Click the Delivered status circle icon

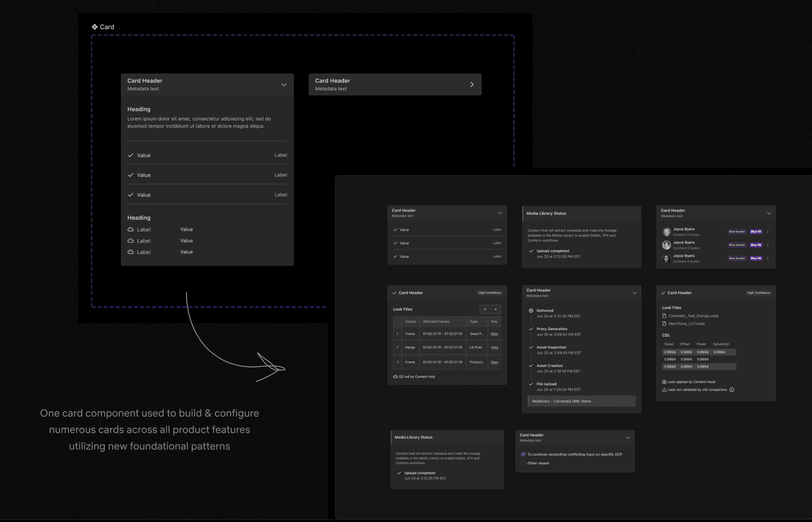(531, 311)
